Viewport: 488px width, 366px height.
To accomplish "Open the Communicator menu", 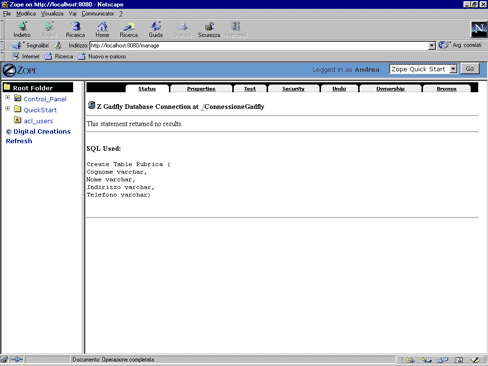I will pos(98,14).
